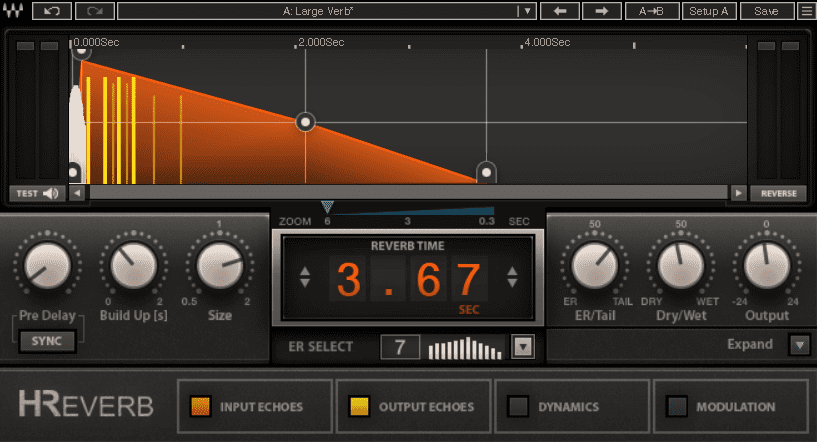Undo the last change
Screen dimensions: 817x442
click(x=52, y=11)
